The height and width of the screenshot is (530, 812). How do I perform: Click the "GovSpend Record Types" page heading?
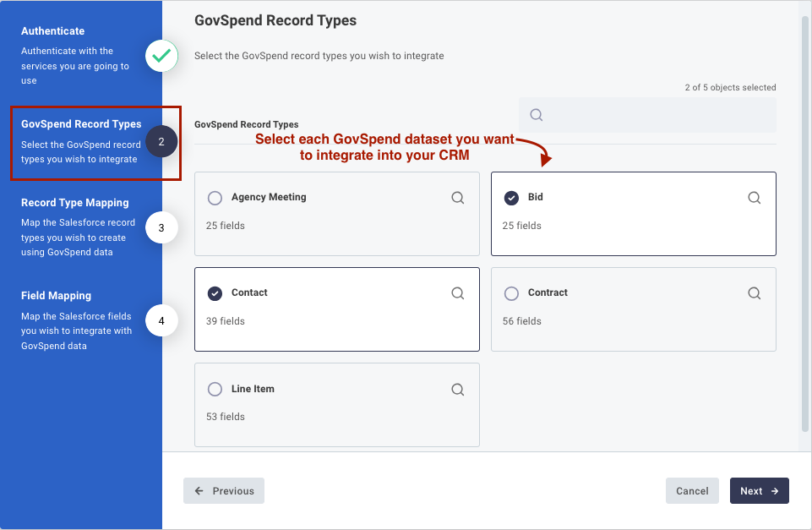point(275,20)
